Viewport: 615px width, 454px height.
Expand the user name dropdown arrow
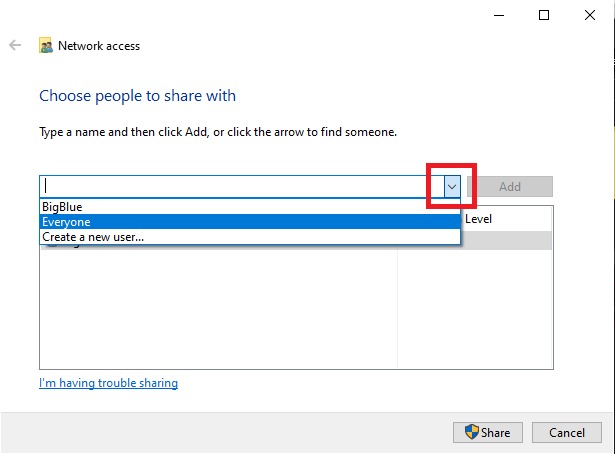452,186
